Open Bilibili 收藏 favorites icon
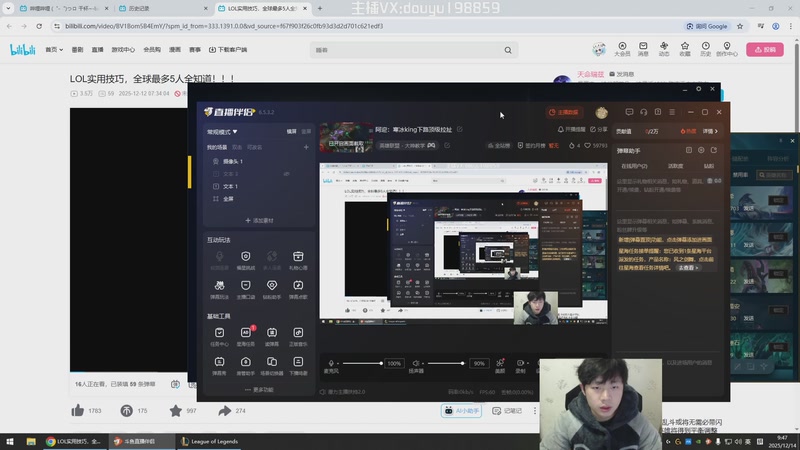 685,49
